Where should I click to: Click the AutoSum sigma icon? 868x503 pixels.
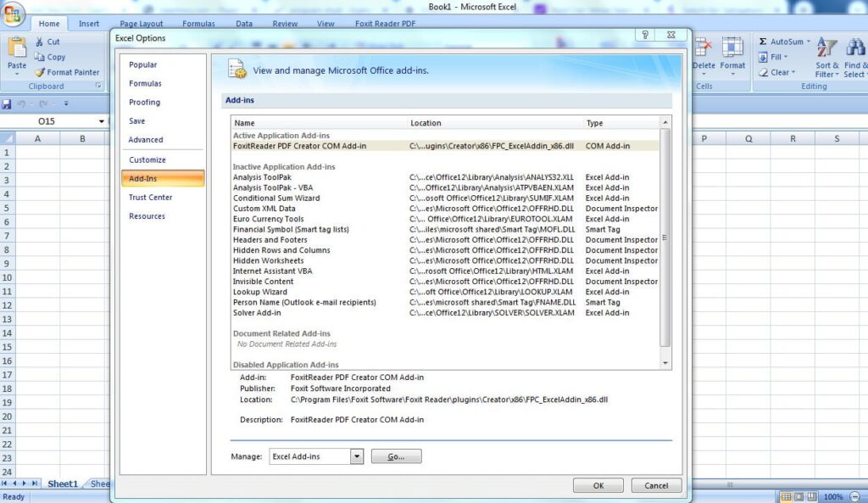pos(763,42)
